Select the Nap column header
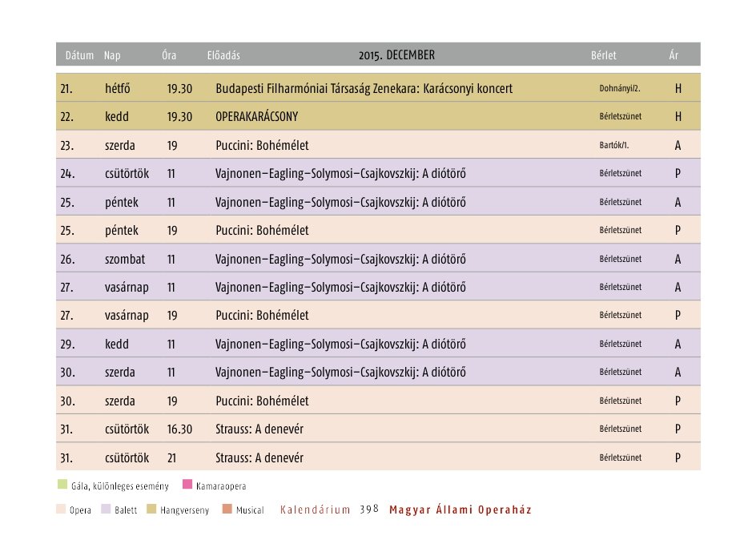Image resolution: width=756 pixels, height=544 pixels. click(x=111, y=56)
